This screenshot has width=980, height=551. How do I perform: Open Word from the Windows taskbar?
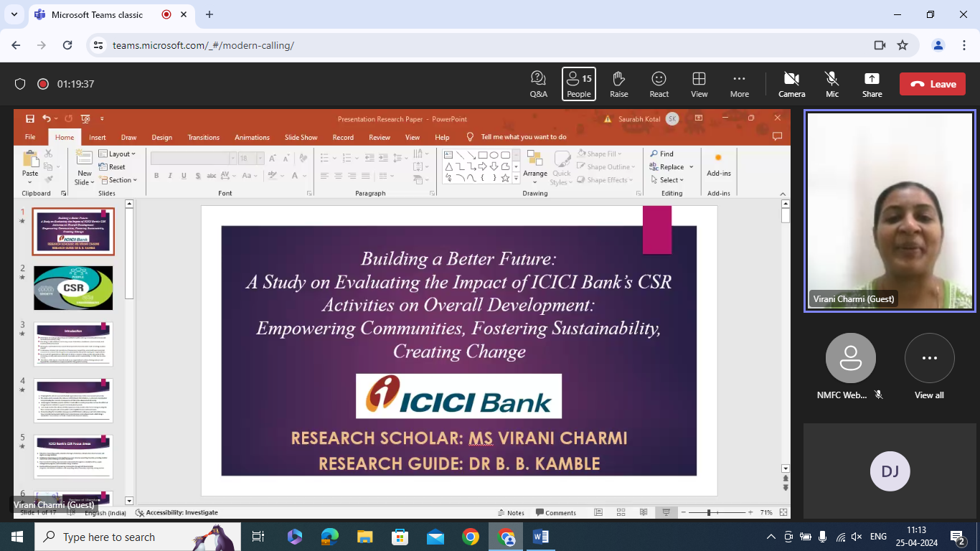541,537
